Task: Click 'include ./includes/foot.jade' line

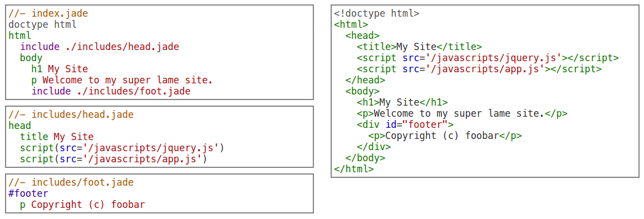Action: [x=111, y=91]
